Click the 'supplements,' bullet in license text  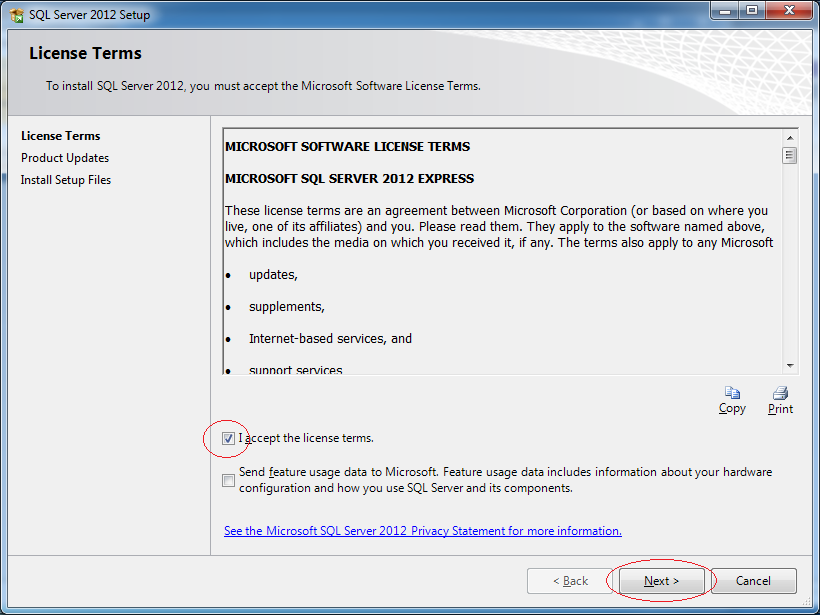[x=287, y=307]
